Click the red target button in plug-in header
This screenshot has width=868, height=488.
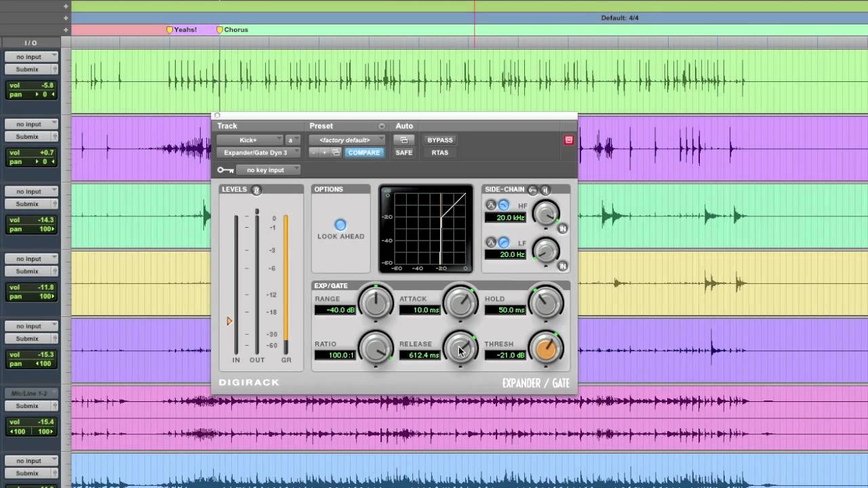568,140
